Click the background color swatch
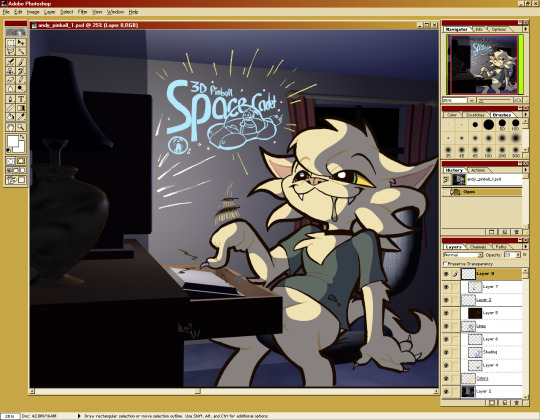This screenshot has width=540, height=420. click(x=20, y=148)
